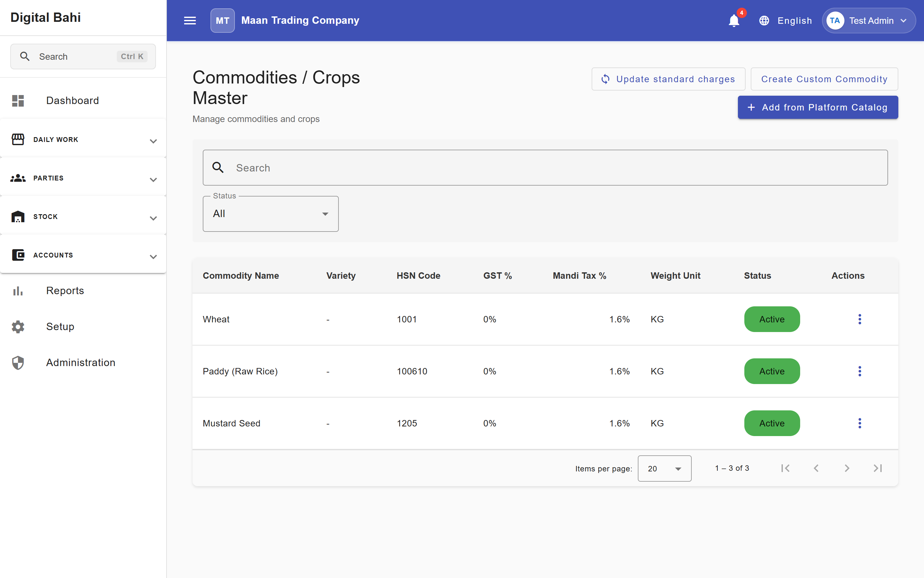924x578 pixels.
Task: Open the Dashboard menu item
Action: coord(83,101)
